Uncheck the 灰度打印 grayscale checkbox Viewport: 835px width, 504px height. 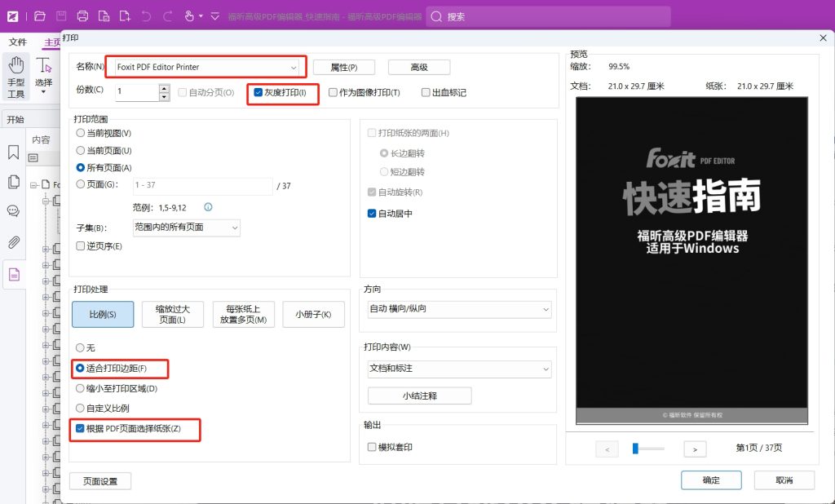point(258,92)
